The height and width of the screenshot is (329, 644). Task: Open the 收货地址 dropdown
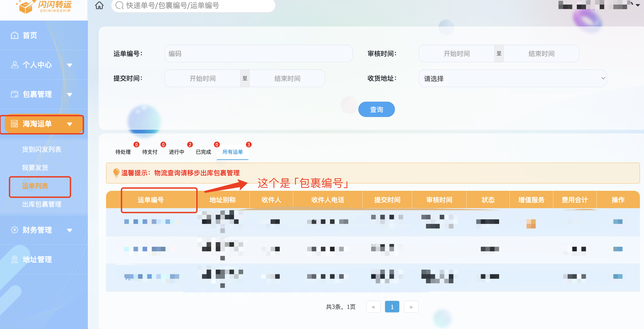point(513,78)
